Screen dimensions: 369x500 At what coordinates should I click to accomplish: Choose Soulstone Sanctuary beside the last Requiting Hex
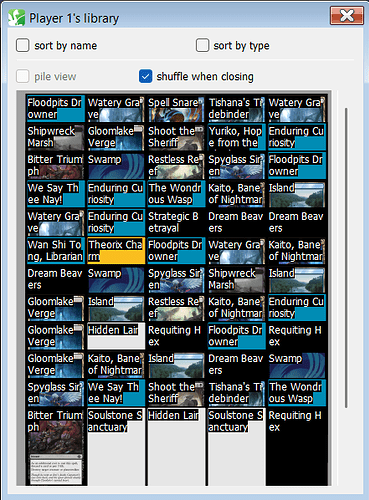click(x=236, y=447)
